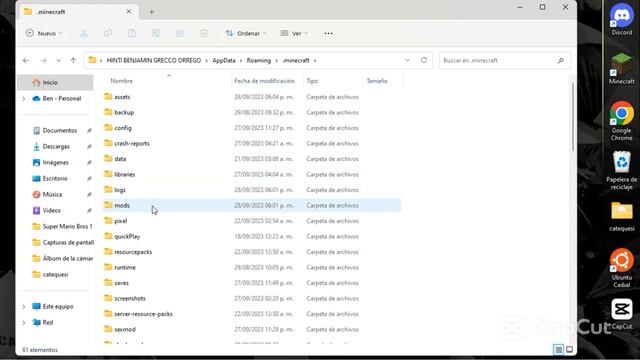Click the Cut scissors icon

84,33
